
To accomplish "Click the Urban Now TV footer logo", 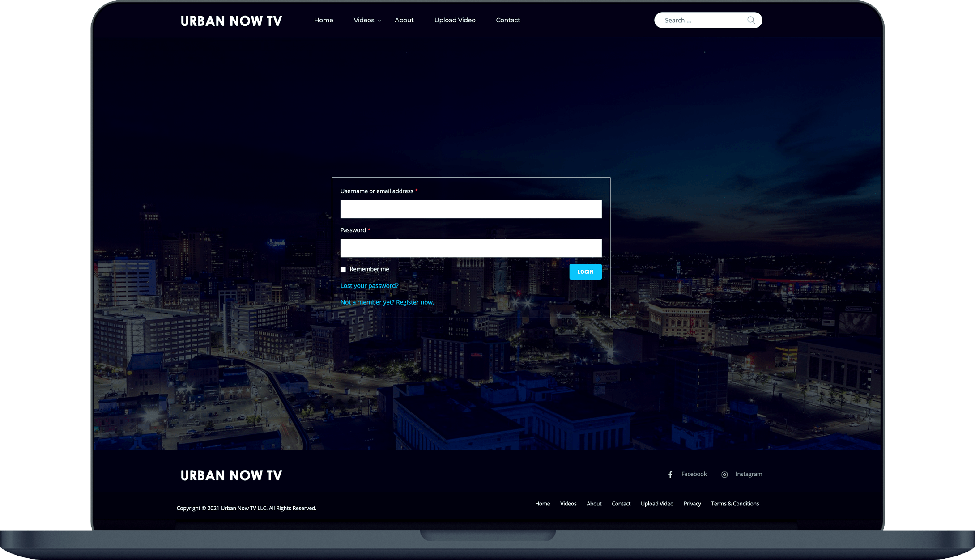I will (x=231, y=475).
